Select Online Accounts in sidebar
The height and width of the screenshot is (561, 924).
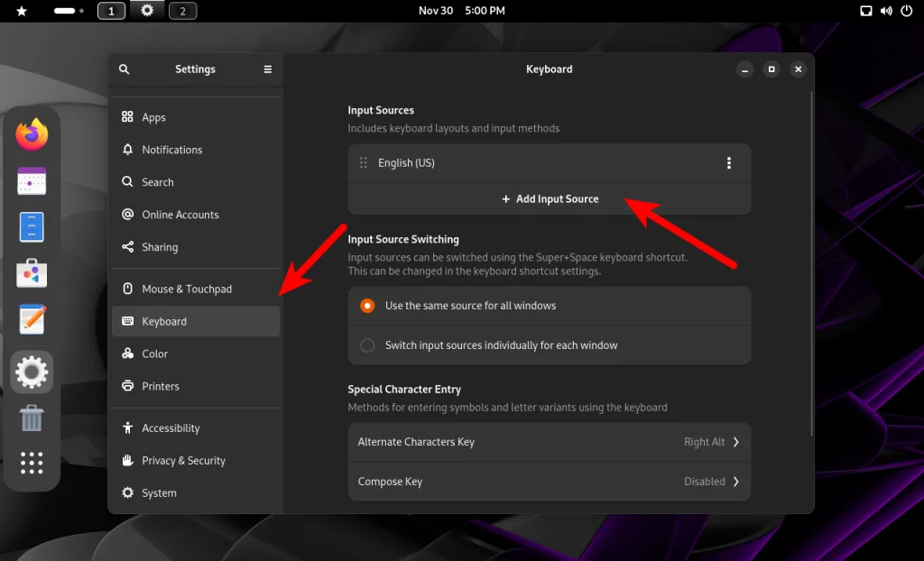(196, 215)
